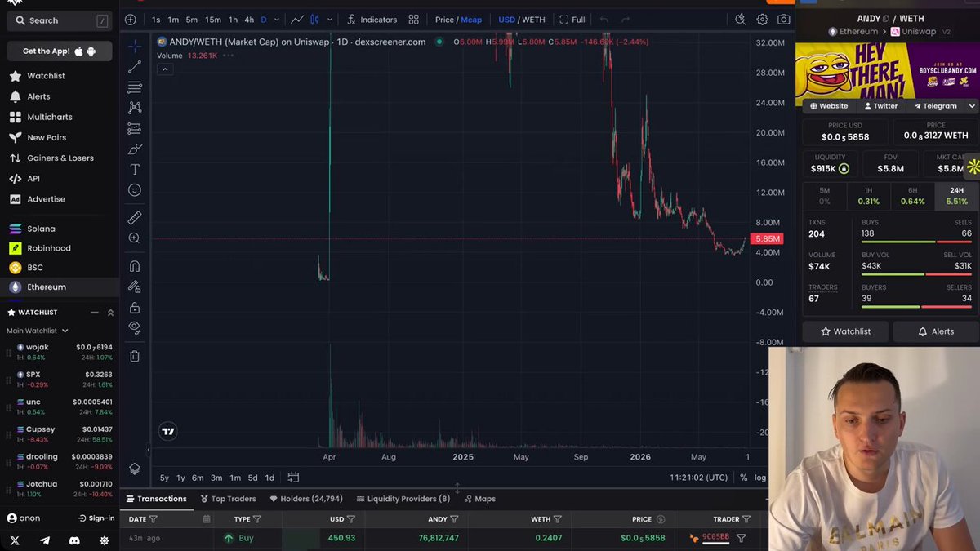Switch the Price / Mcap chart toggle
Screen dimensions: 980x551
coord(458,20)
